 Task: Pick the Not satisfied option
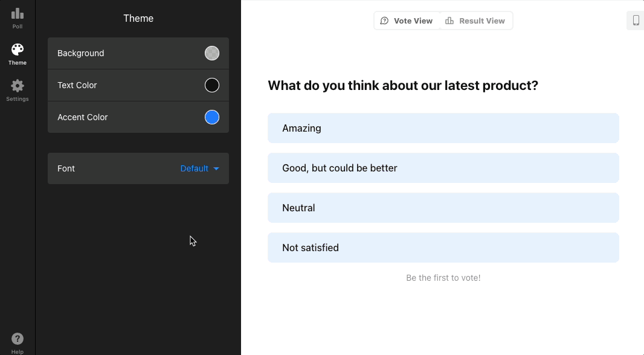(x=443, y=248)
